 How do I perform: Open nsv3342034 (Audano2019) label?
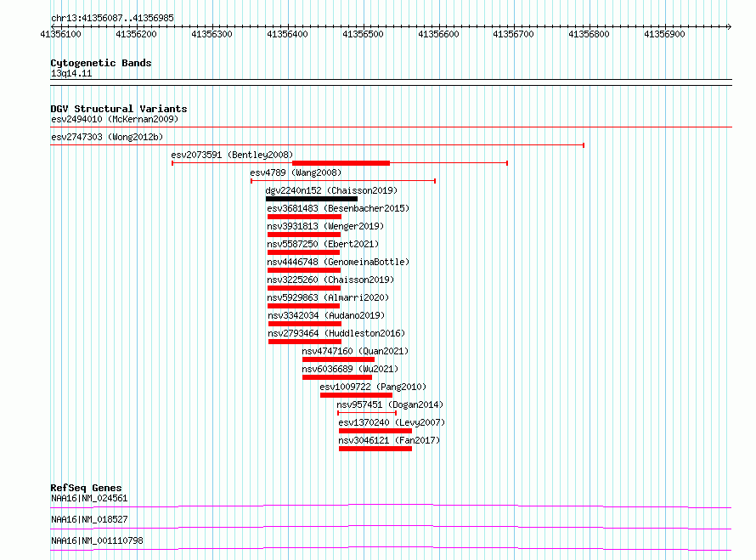326,315
